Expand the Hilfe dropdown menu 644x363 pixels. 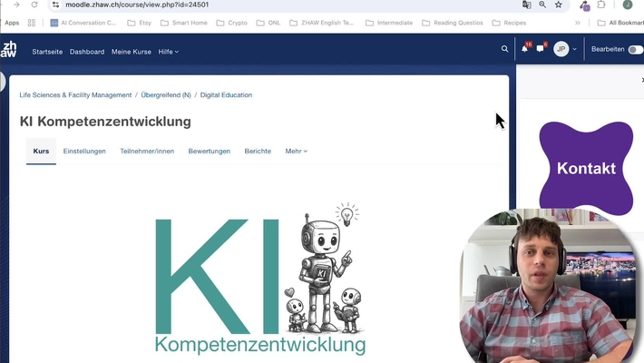(x=168, y=52)
